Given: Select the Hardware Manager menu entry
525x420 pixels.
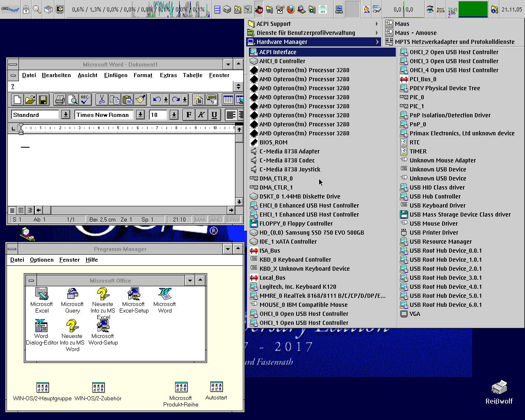Looking at the screenshot, I should pyautogui.click(x=314, y=42).
